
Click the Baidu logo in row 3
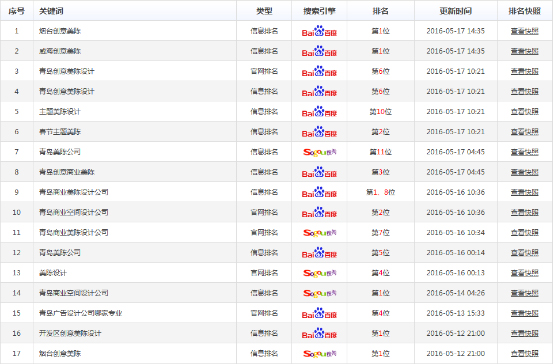tap(319, 71)
